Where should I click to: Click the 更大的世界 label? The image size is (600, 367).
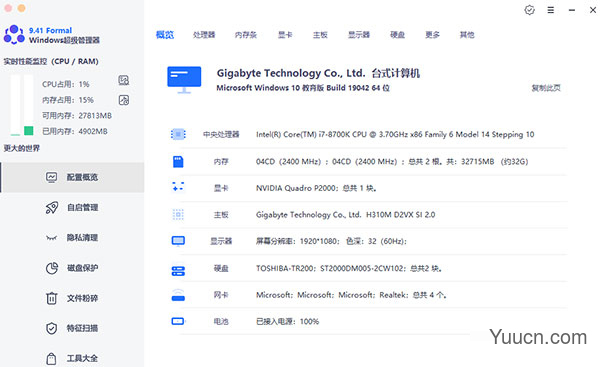[21, 148]
